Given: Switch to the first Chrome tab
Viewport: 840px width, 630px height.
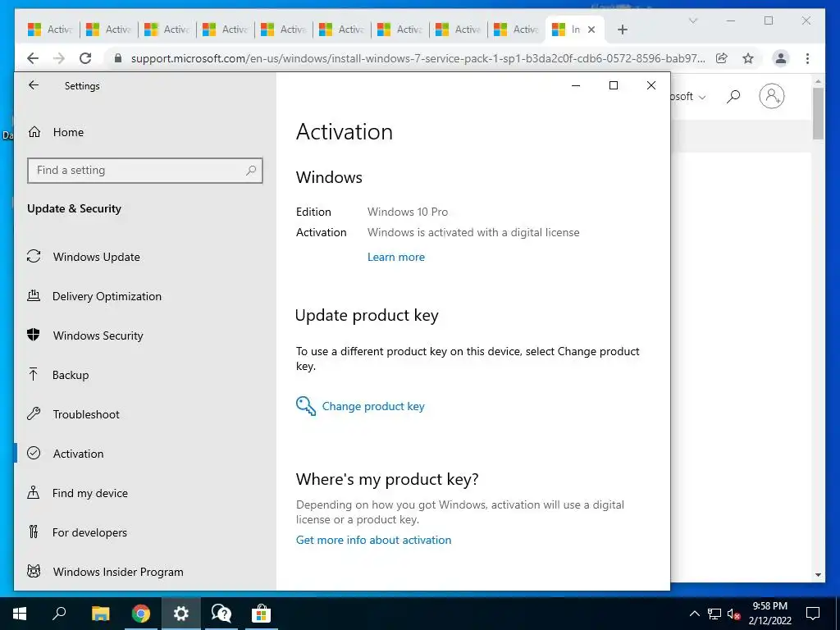Looking at the screenshot, I should pyautogui.click(x=50, y=30).
